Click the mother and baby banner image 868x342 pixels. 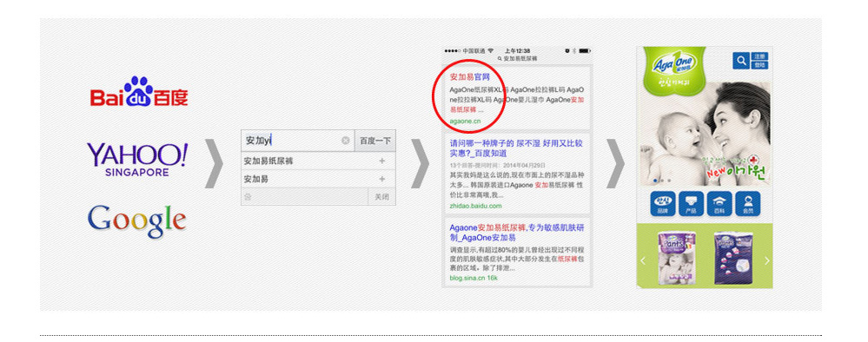705,133
